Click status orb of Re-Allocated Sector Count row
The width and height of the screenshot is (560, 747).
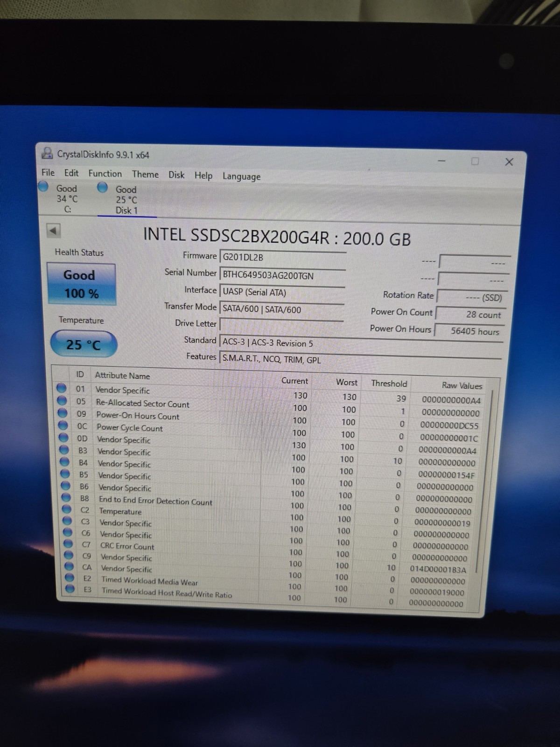click(62, 401)
